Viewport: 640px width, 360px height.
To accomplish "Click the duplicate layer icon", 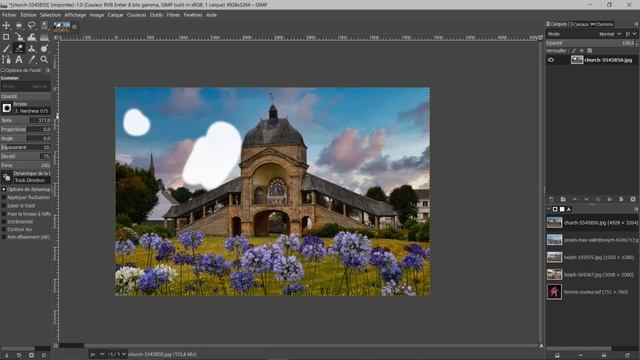I will click(598, 199).
